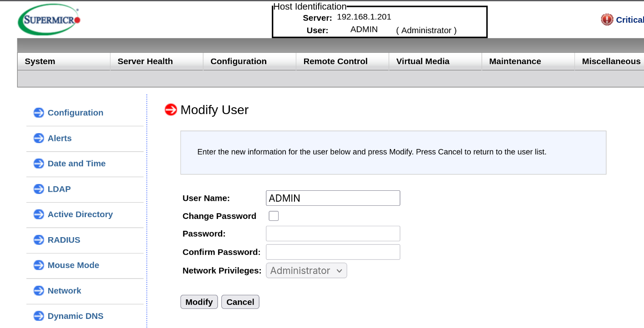This screenshot has width=644, height=328.
Task: Click the arrow icon beside Configuration
Action: click(x=39, y=113)
